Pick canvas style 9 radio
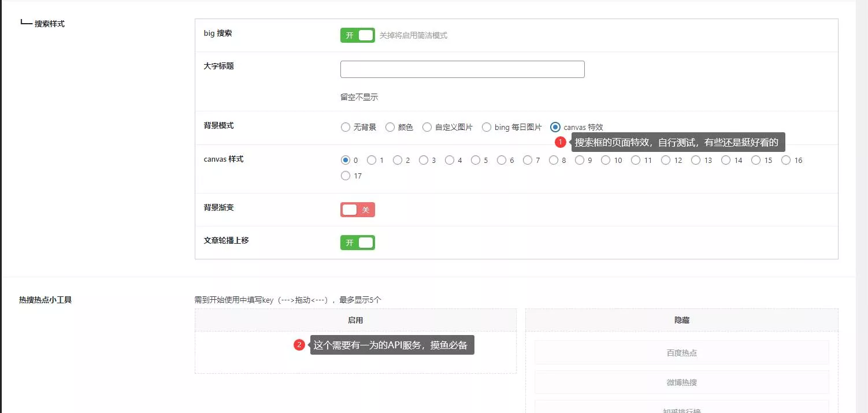This screenshot has width=868, height=413. click(x=580, y=160)
